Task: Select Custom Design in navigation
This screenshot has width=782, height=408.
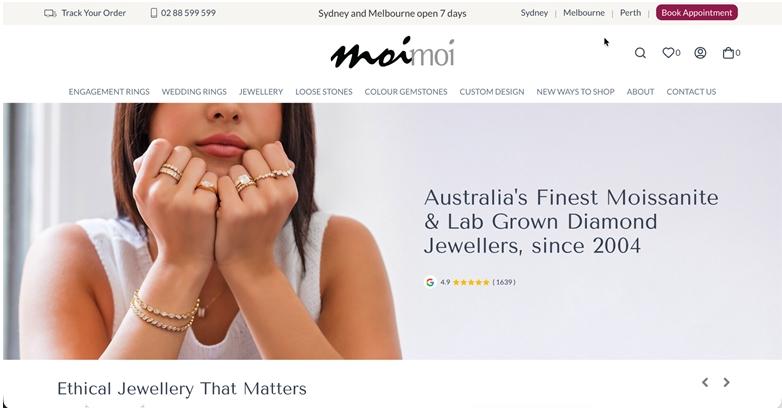Action: pyautogui.click(x=492, y=92)
